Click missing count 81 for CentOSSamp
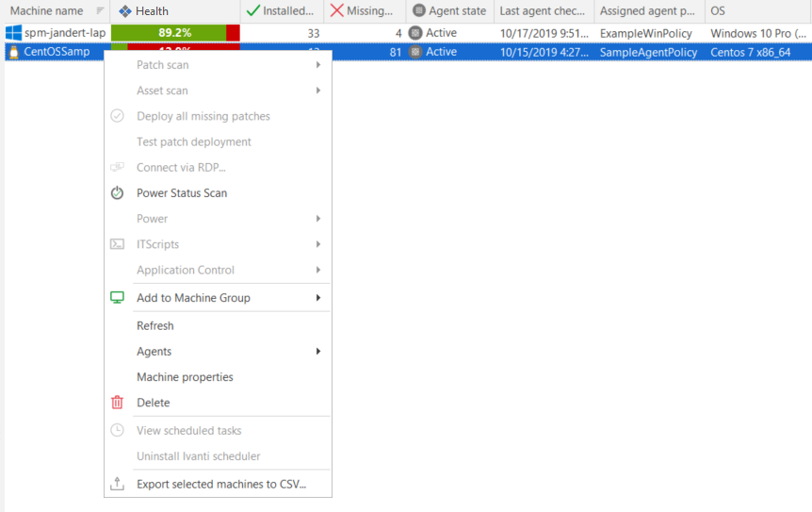The height and width of the screenshot is (512, 812). pos(396,53)
